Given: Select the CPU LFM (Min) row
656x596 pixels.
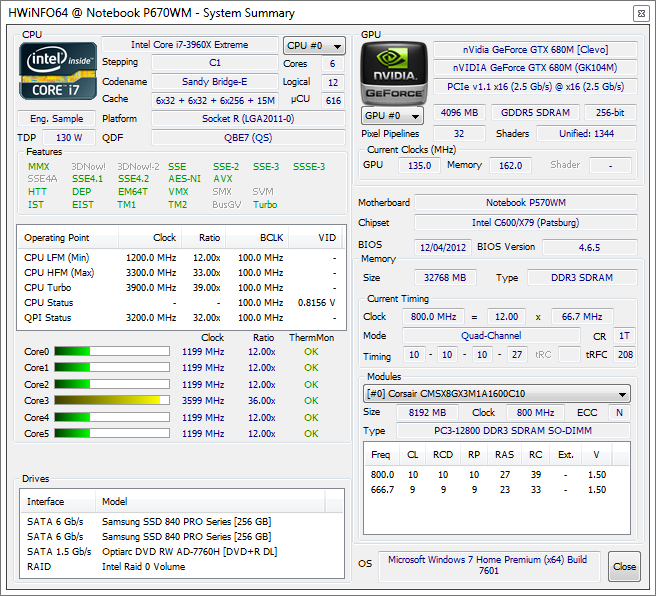Looking at the screenshot, I should pyautogui.click(x=180, y=258).
